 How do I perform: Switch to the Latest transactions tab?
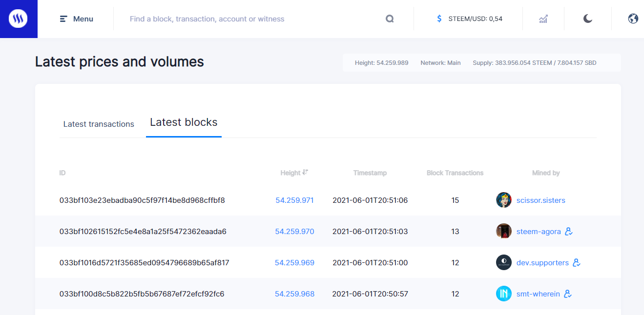99,124
